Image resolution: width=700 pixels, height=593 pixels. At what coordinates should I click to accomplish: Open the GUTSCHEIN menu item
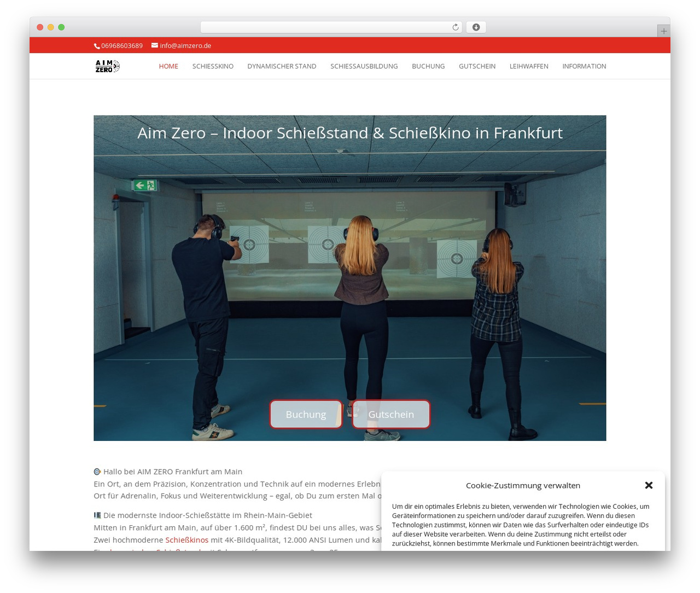(477, 66)
